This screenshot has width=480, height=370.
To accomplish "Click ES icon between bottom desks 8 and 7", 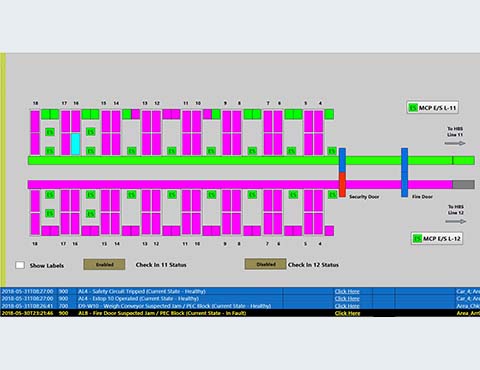I will tap(252, 195).
